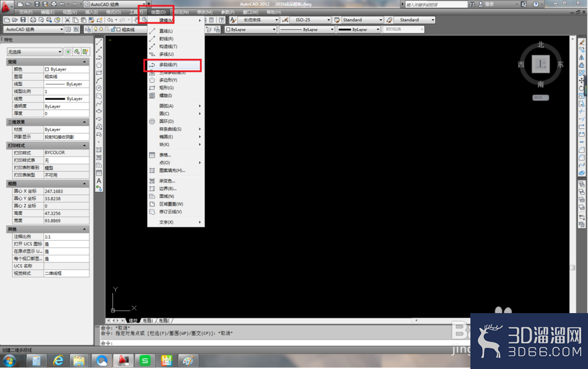Select the Construction Line tool in draw toolbar
This screenshot has height=369, width=588.
click(x=99, y=49)
